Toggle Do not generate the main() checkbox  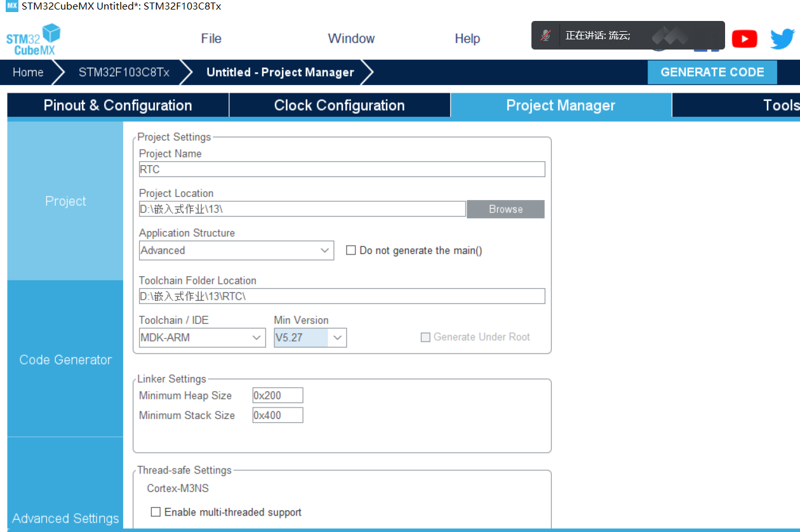pos(350,250)
